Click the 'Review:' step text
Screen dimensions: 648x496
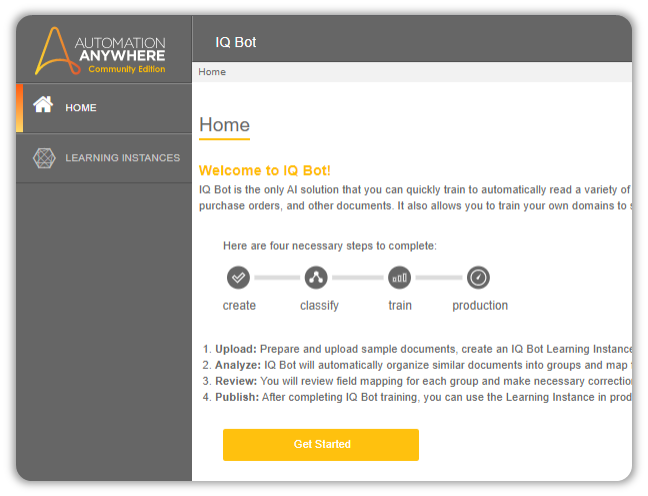[236, 381]
